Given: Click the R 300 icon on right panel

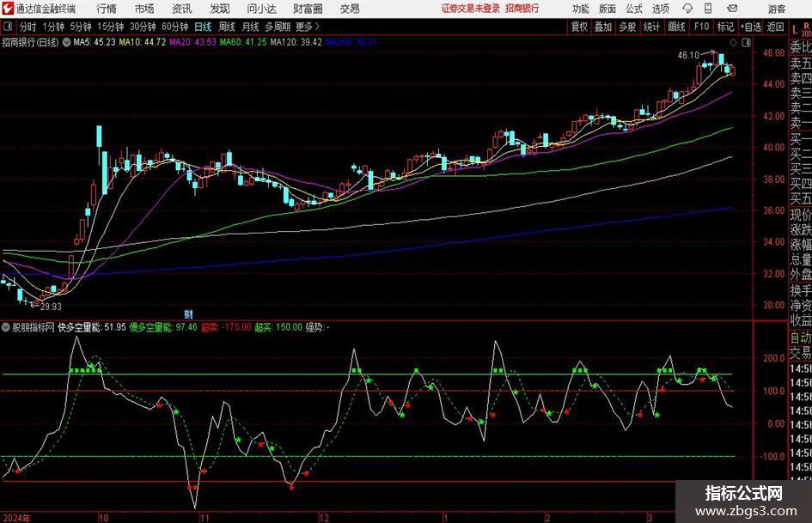Looking at the screenshot, I should 806,29.
